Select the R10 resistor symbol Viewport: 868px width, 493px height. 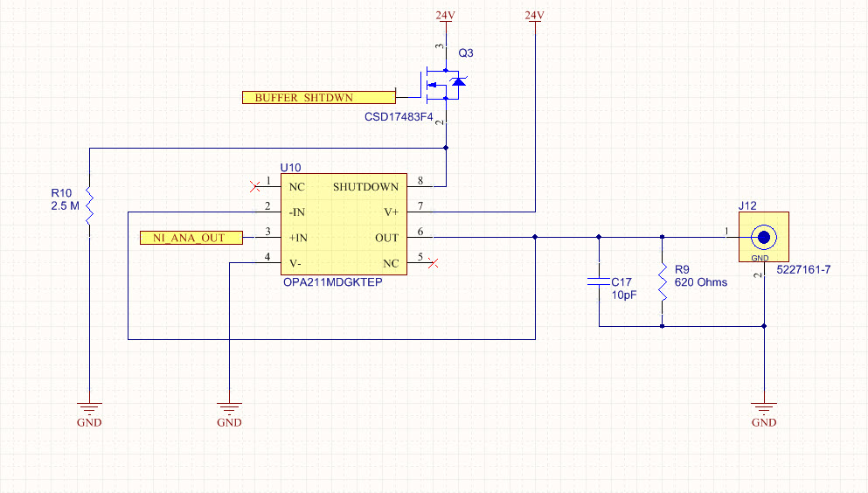point(89,205)
